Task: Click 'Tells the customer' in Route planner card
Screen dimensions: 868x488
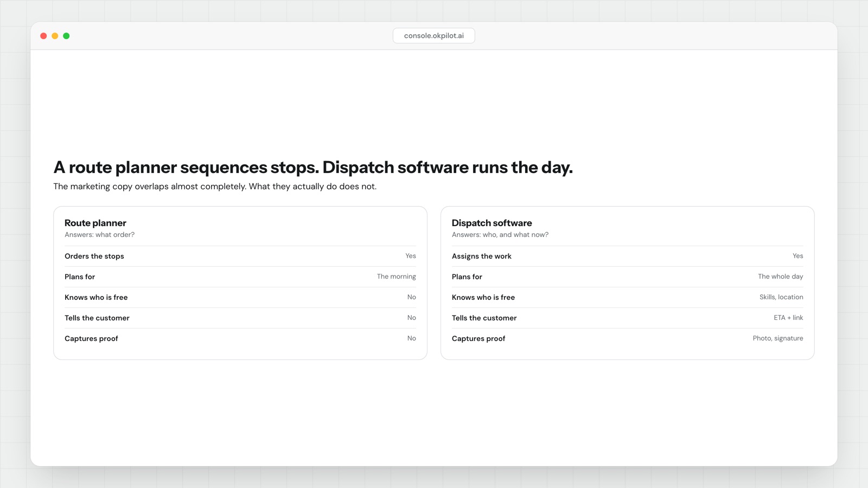Action: tap(97, 318)
